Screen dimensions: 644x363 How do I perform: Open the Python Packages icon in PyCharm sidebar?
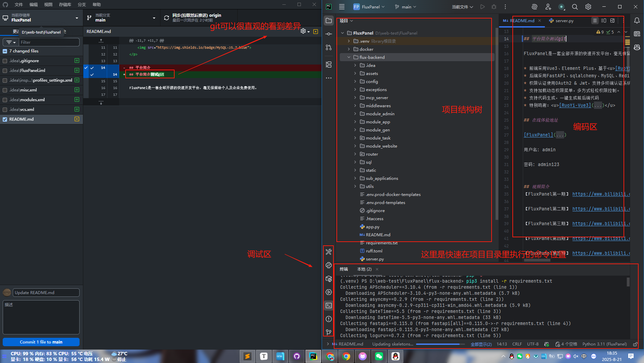[329, 279]
